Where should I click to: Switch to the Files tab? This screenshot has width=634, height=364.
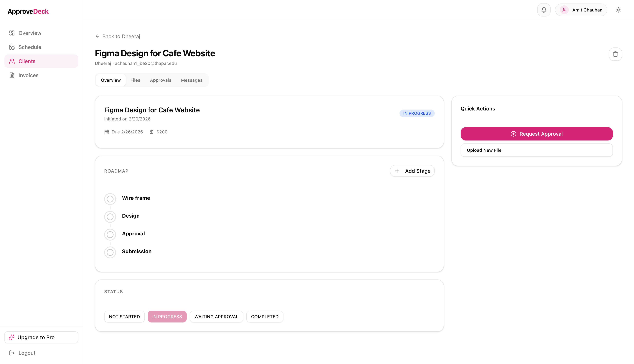coord(135,80)
